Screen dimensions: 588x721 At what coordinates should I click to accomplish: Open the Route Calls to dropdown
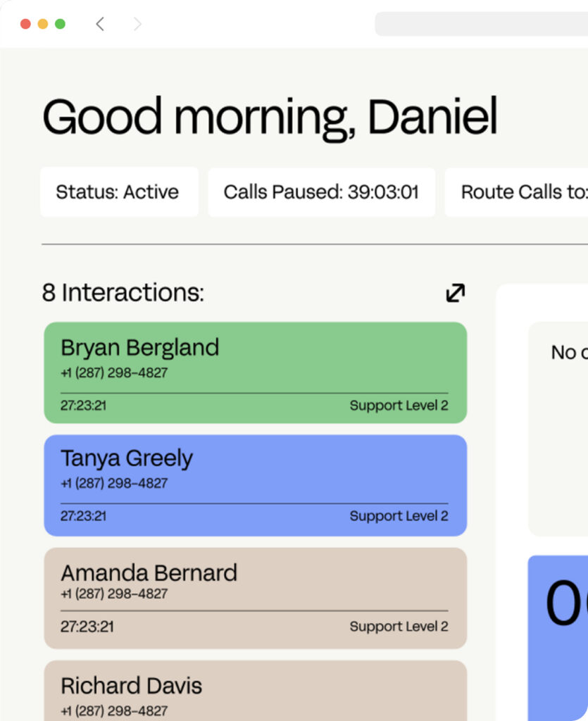[x=521, y=192]
